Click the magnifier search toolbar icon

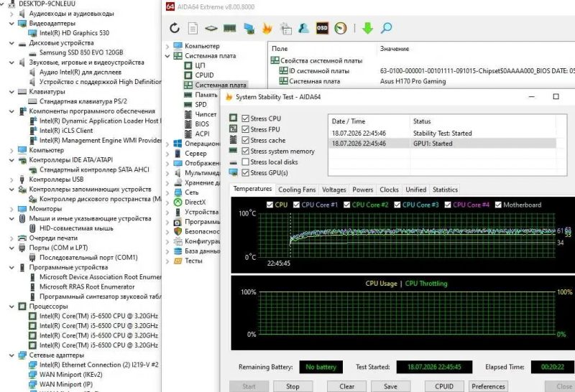click(386, 28)
